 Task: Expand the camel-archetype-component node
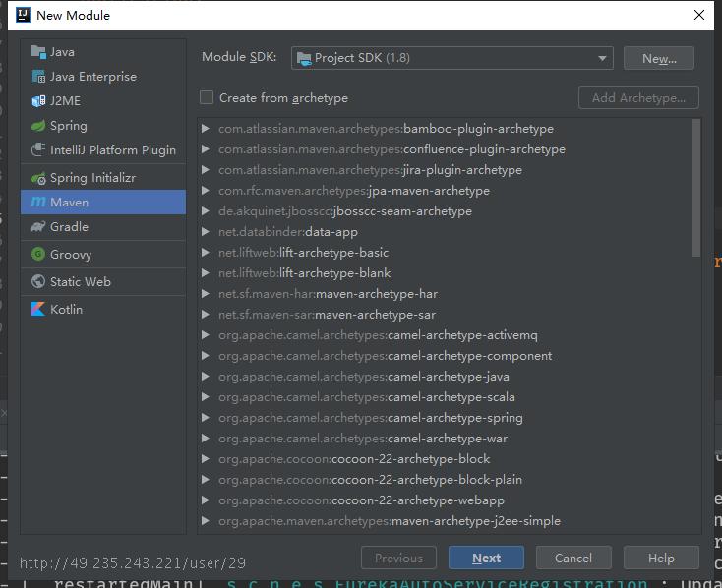pos(206,356)
